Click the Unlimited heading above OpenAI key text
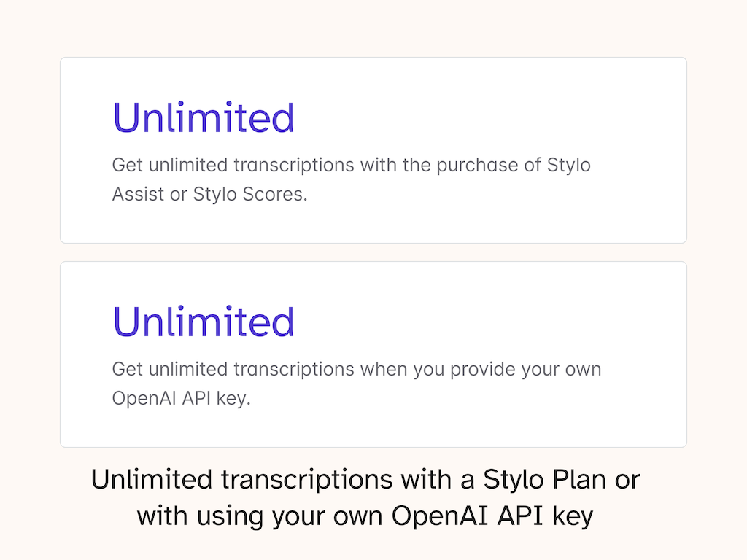Image resolution: width=747 pixels, height=560 pixels. [203, 322]
